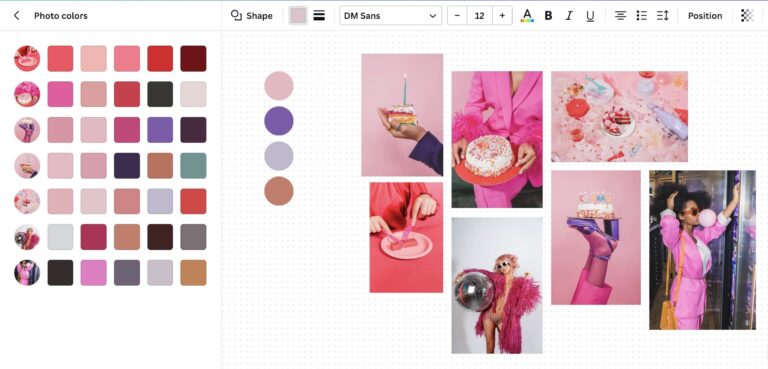Toggle underline formatting
The width and height of the screenshot is (768, 369).
[x=590, y=16]
